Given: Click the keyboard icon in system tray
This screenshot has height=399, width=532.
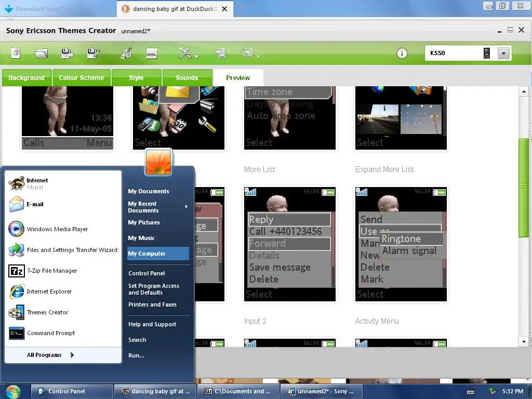Looking at the screenshot, I should click(x=471, y=392).
